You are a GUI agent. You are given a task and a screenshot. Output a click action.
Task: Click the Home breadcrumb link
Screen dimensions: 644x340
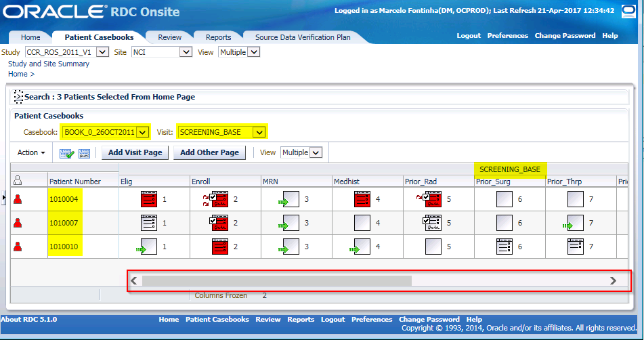[x=18, y=74]
